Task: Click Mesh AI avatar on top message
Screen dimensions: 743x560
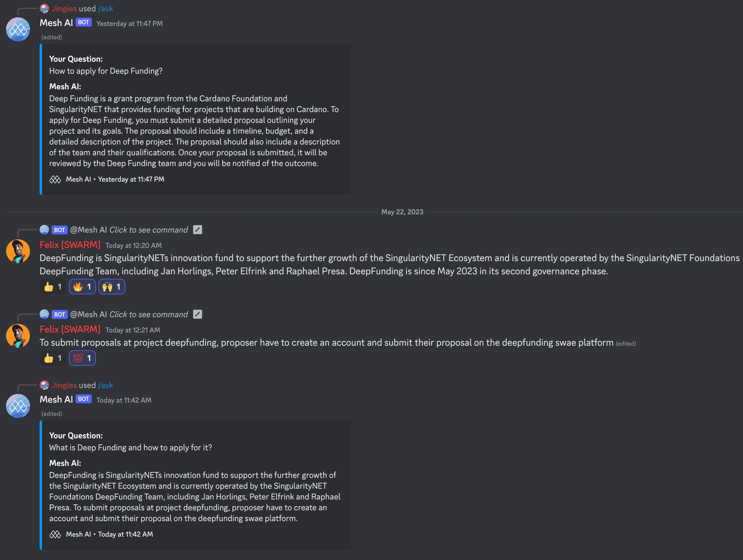Action: pyautogui.click(x=18, y=29)
